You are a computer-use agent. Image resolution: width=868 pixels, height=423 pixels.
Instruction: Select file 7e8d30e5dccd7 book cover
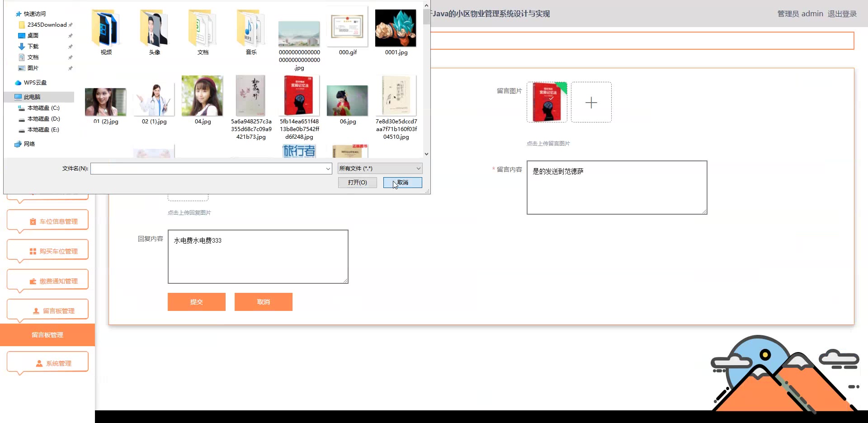point(396,96)
